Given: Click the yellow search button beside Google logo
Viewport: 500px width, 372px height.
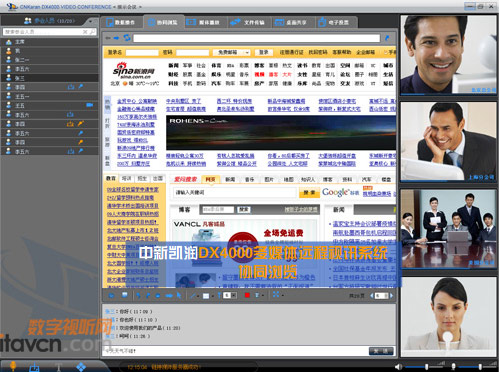Looking at the screenshot, I should (309, 192).
